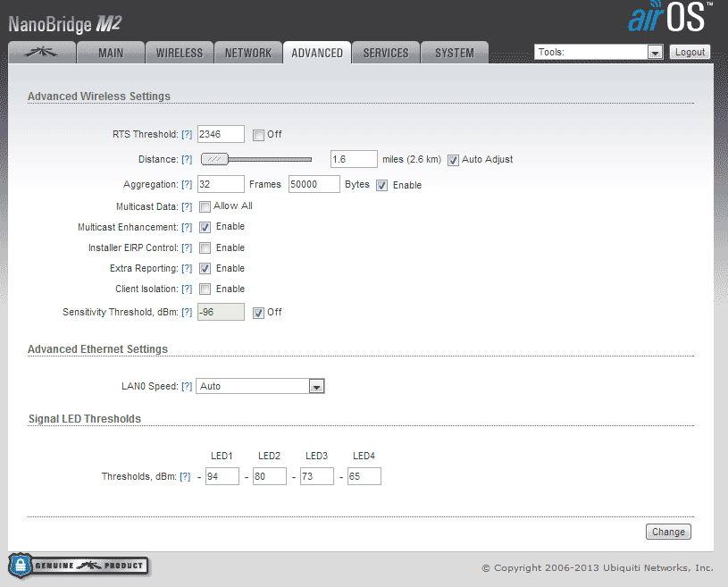728x587 pixels.
Task: Toggle RTS Threshold Off checkbox
Action: 258,135
